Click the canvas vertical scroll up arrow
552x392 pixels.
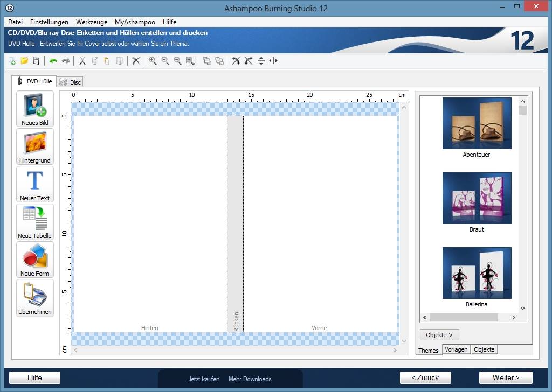click(404, 107)
